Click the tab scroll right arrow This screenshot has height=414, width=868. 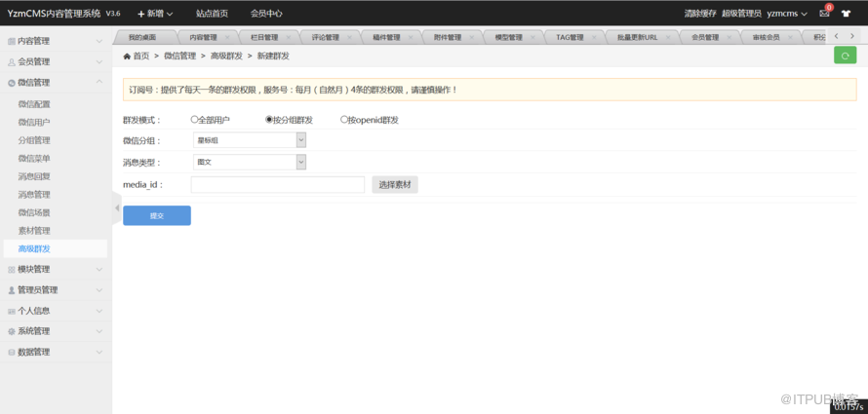852,36
